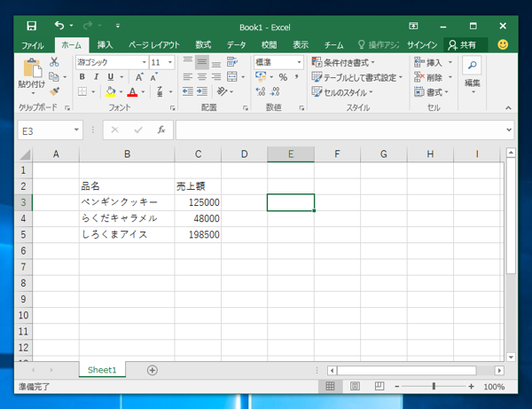
Task: Click the add new sheet plus icon
Action: tap(153, 370)
